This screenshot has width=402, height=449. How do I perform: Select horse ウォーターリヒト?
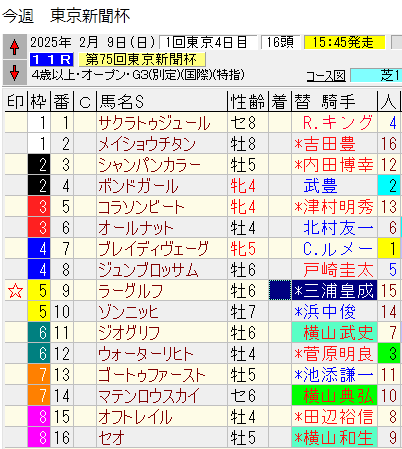[x=146, y=354]
